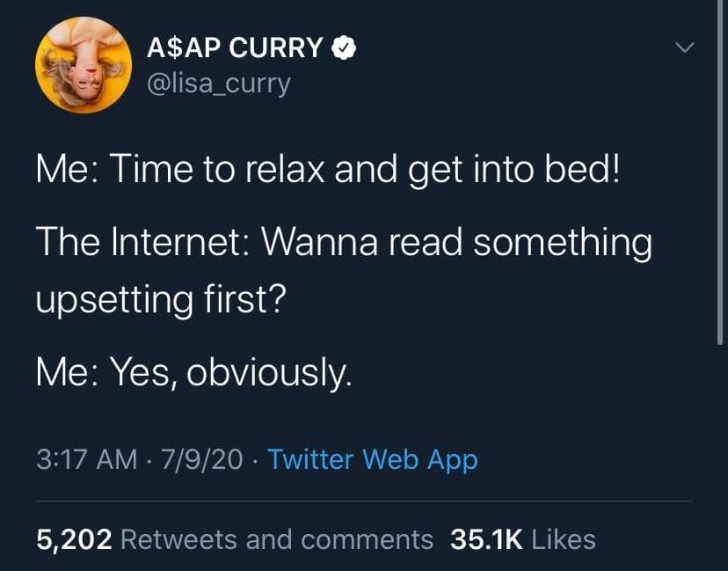The height and width of the screenshot is (571, 728).
Task: Click the 'Wanna read something upsetting' line
Action: pyautogui.click(x=343, y=244)
